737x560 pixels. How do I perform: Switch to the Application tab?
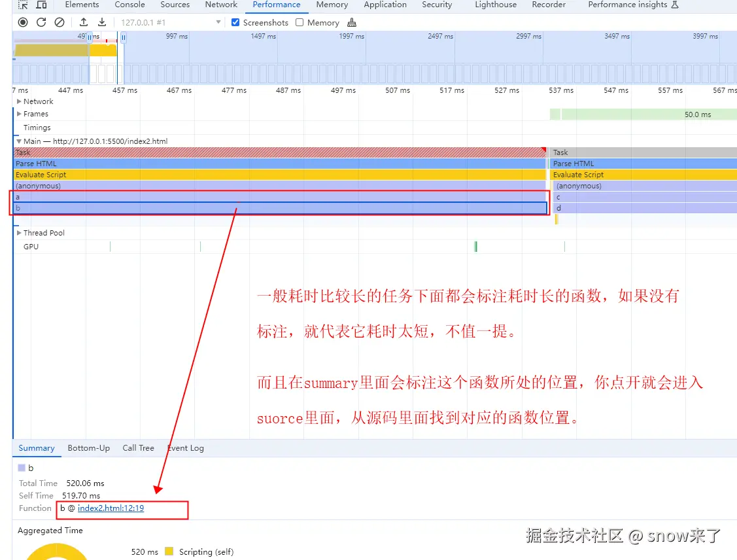(385, 5)
